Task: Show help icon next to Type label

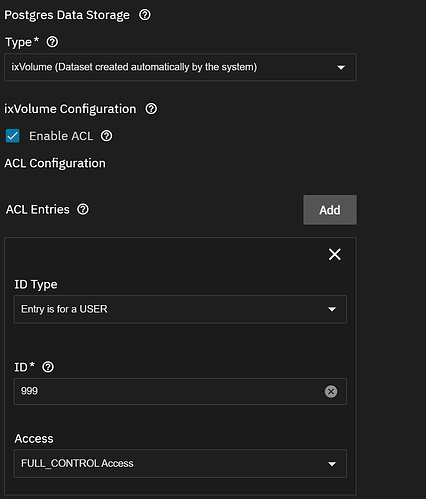Action: [x=52, y=42]
